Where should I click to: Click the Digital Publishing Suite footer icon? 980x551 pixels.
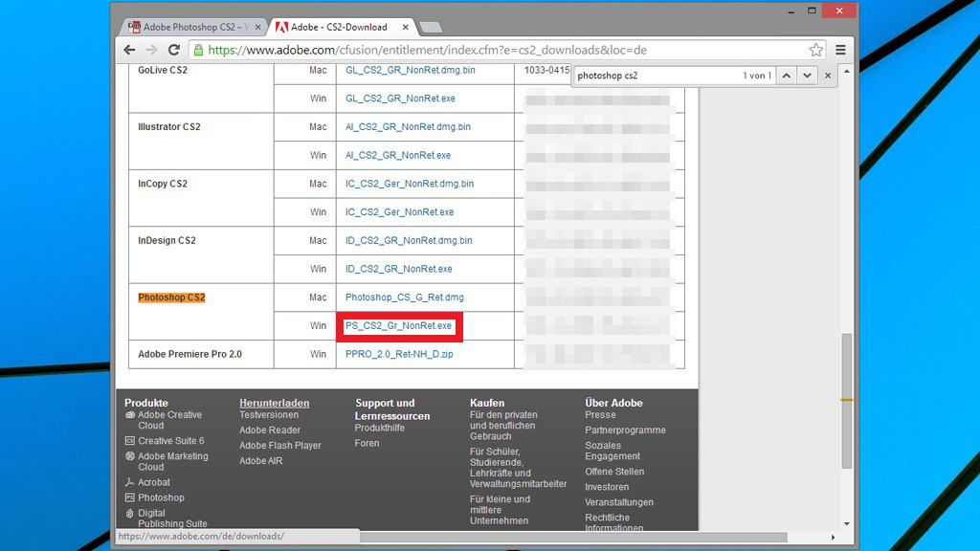coord(130,513)
